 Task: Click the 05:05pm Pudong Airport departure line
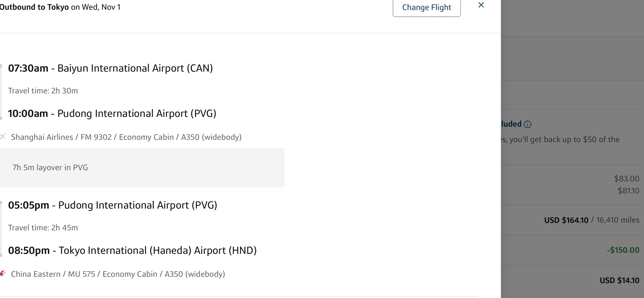[112, 205]
